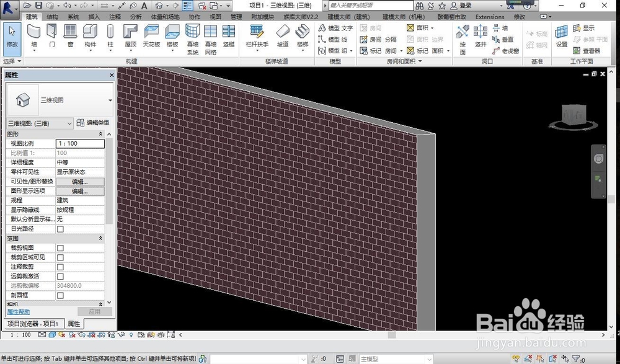Click the binoculars search icon
The height and width of the screenshot is (364, 620).
pos(420,6)
